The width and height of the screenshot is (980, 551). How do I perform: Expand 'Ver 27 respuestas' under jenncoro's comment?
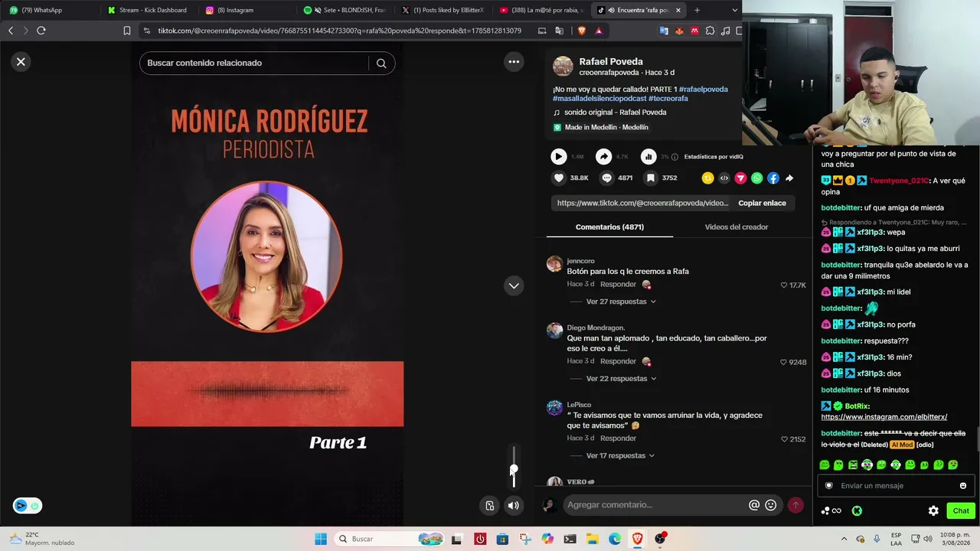coord(620,302)
